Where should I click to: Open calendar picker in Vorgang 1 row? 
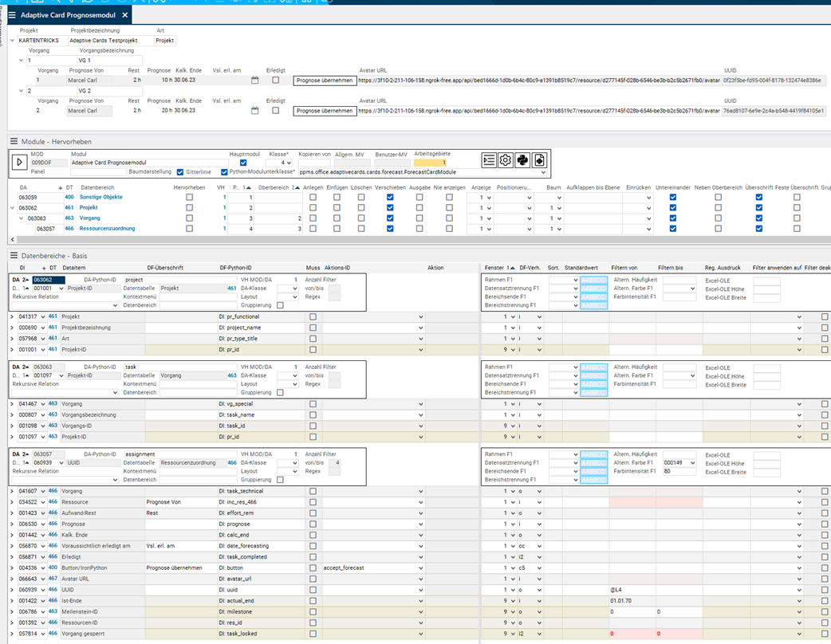255,80
